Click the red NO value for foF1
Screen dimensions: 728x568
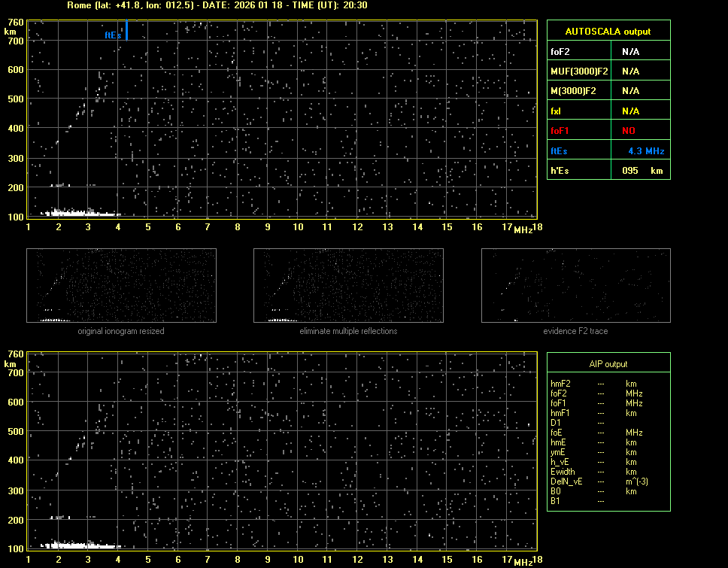629,130
